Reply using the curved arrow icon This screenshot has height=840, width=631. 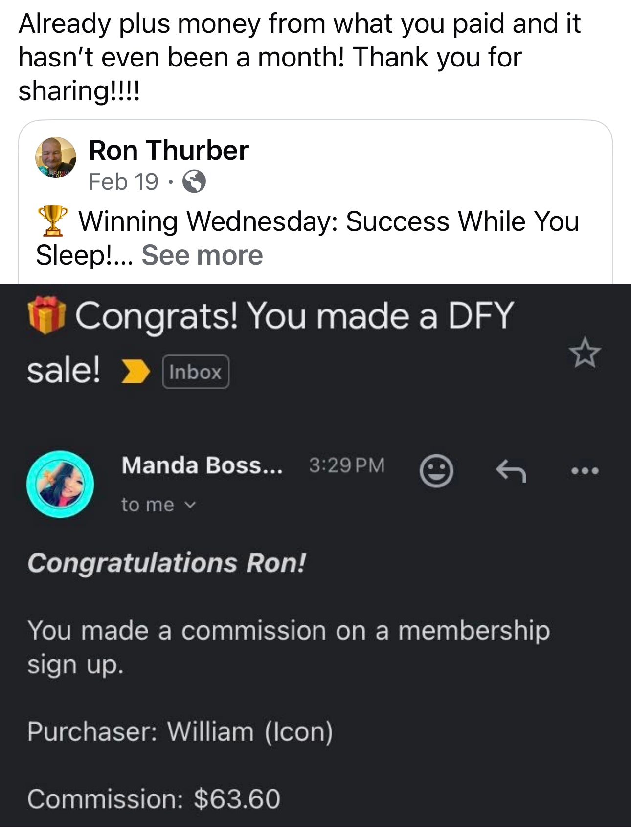click(511, 472)
